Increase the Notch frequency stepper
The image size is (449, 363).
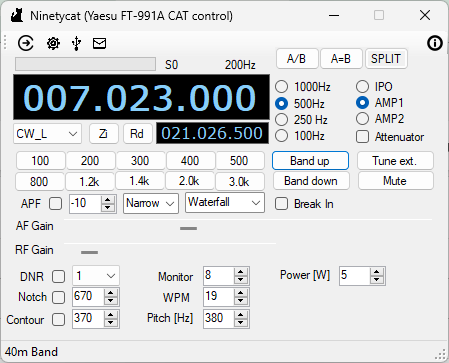pos(111,293)
